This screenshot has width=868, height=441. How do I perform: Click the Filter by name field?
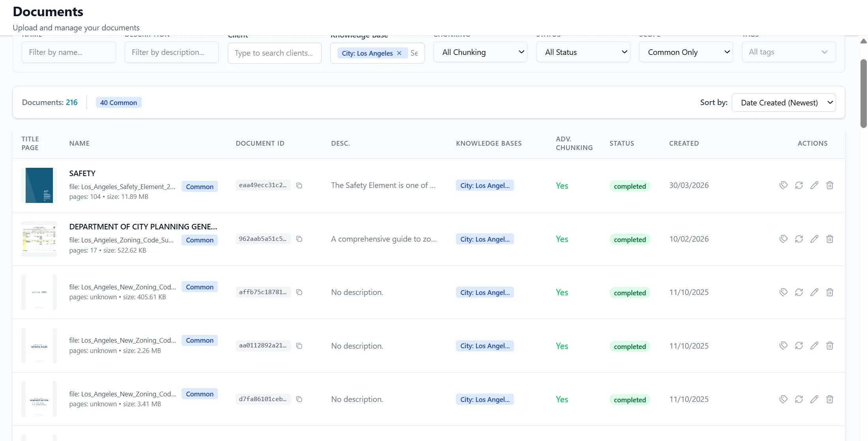point(69,52)
